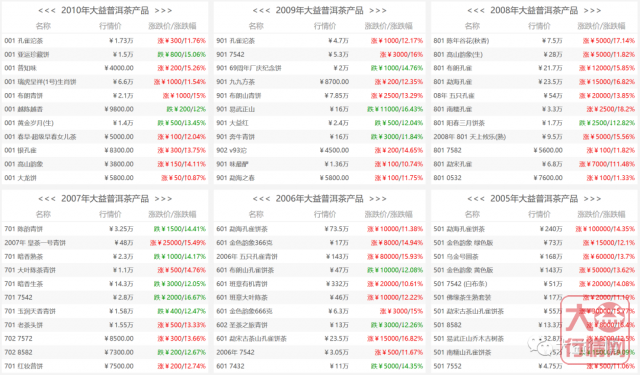Click product name '801 阳春三月饼茶'
This screenshot has width=640, height=375.
click(x=459, y=123)
